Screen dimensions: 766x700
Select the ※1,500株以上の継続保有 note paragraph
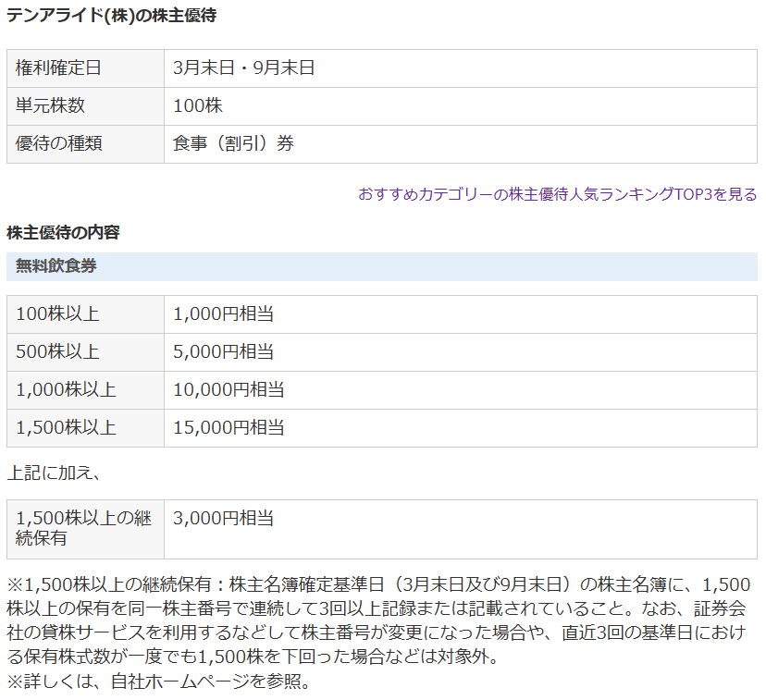[x=378, y=620]
